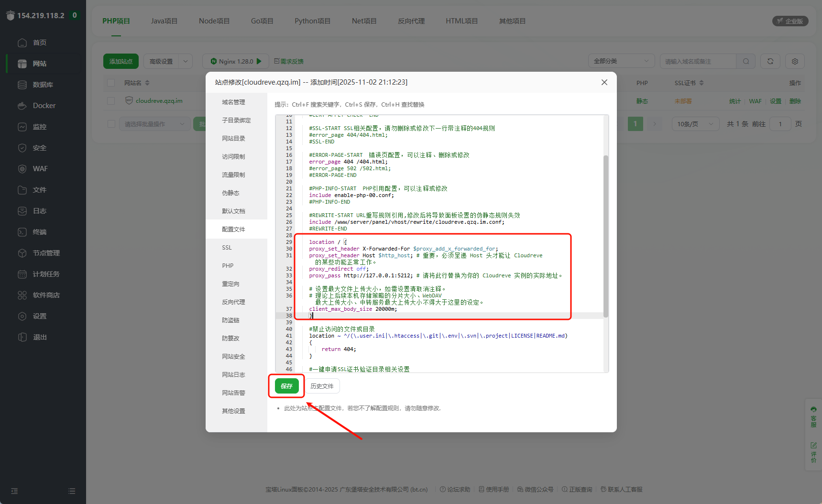Select the SSL item in dialog menu
The image size is (822, 504).
(227, 248)
